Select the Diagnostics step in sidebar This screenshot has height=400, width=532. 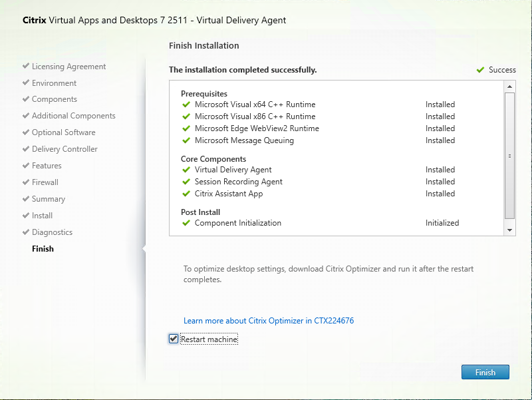pyautogui.click(x=52, y=232)
